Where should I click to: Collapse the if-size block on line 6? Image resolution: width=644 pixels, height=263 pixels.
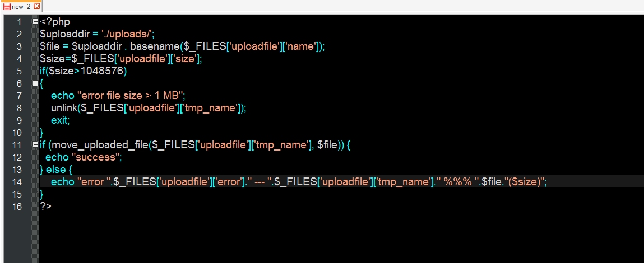pyautogui.click(x=36, y=83)
